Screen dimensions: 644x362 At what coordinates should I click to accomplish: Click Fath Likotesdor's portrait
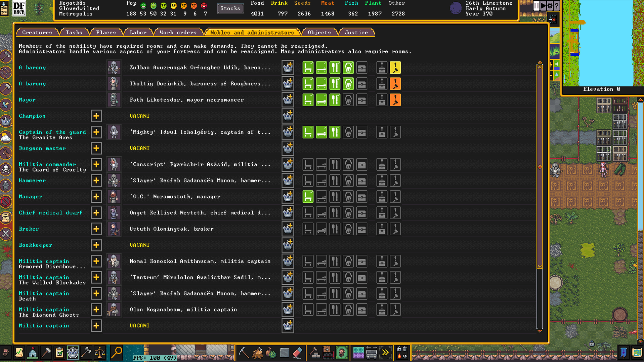click(x=114, y=100)
